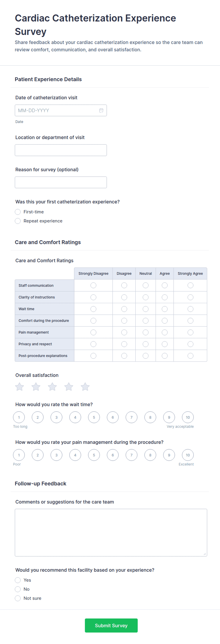
Task: Mark Staff communication as Strongly Agree
Action: [190, 285]
